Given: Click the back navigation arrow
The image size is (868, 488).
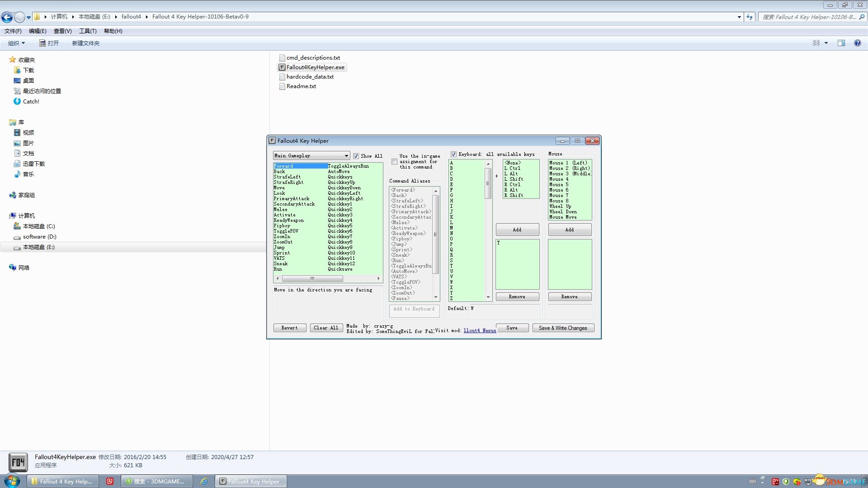Looking at the screenshot, I should [x=7, y=17].
